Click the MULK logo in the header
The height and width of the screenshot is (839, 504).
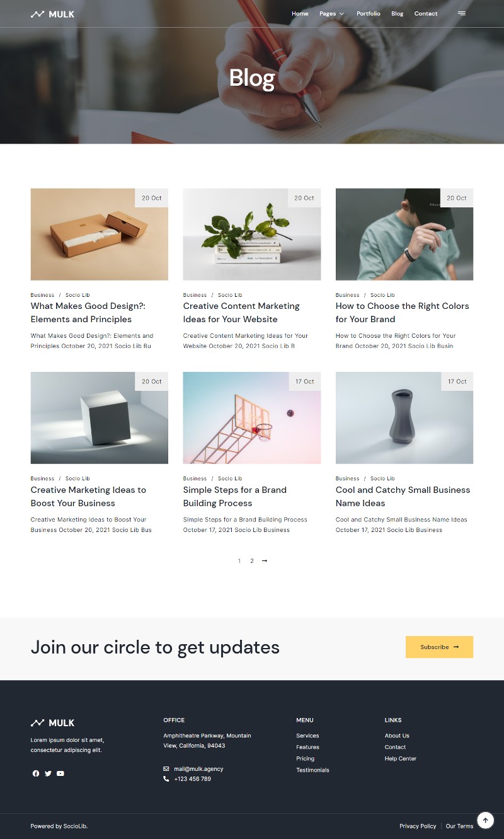tap(52, 14)
